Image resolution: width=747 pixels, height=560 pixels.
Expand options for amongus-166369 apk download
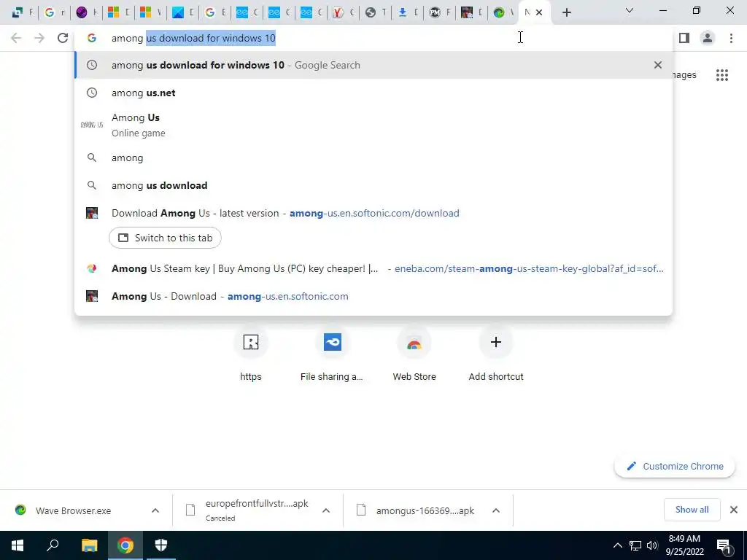click(496, 510)
